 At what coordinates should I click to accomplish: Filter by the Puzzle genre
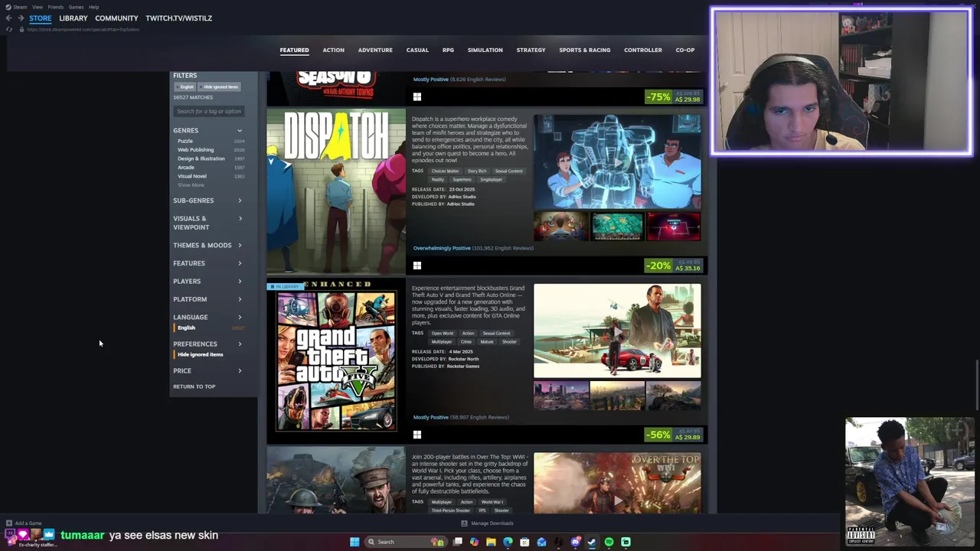(x=185, y=142)
